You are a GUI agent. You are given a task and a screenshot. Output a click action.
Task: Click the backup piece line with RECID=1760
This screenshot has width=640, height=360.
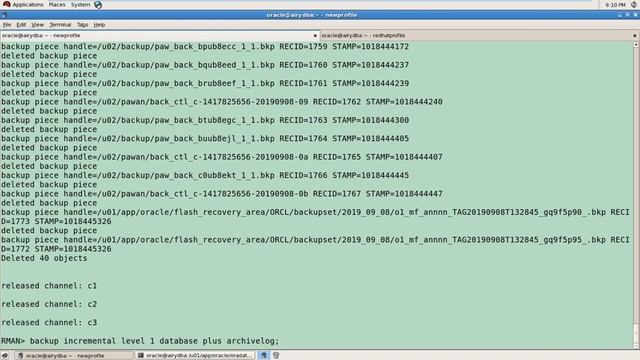205,65
